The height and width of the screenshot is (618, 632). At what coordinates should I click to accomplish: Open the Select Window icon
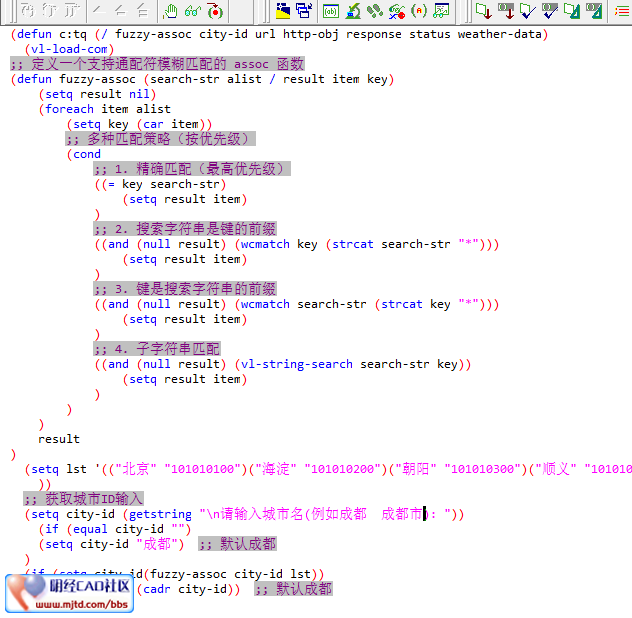pyautogui.click(x=303, y=11)
